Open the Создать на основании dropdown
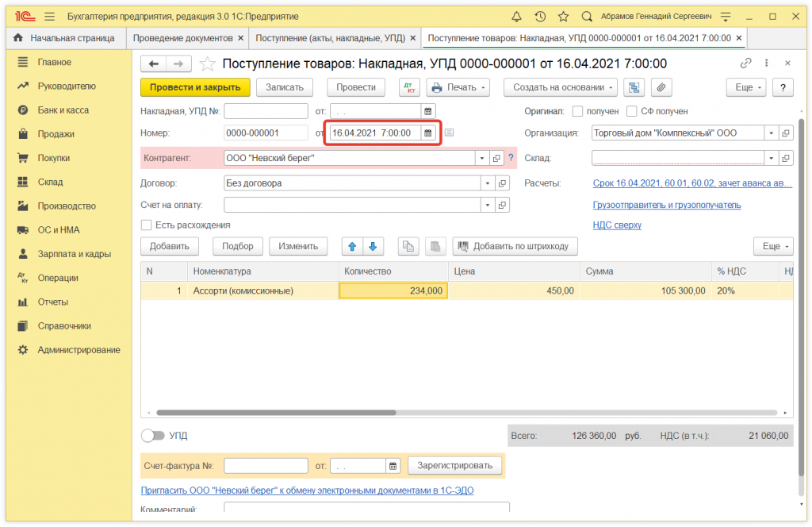Image resolution: width=812 pixels, height=527 pixels. point(564,87)
